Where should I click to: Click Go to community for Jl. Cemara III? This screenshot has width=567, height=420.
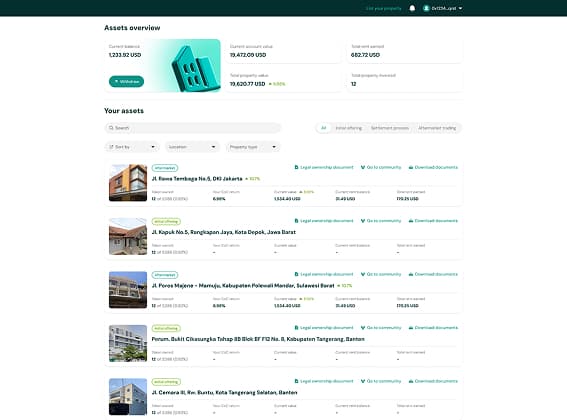[x=381, y=381]
